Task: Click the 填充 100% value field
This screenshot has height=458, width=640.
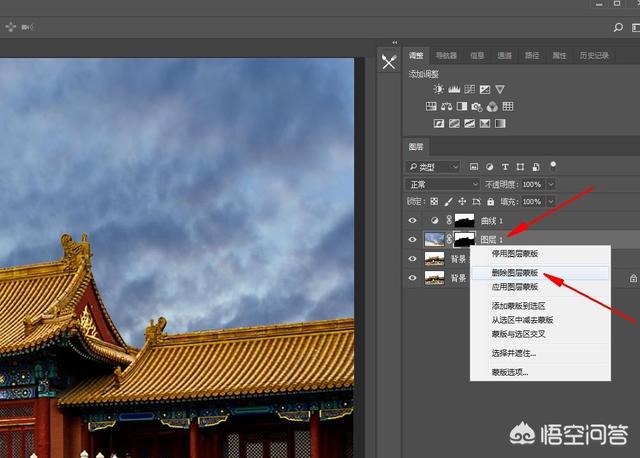Action: [x=532, y=202]
